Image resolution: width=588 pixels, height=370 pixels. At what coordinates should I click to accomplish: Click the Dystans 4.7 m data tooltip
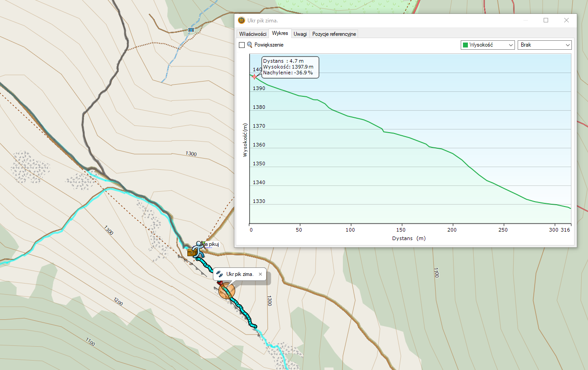pos(290,67)
